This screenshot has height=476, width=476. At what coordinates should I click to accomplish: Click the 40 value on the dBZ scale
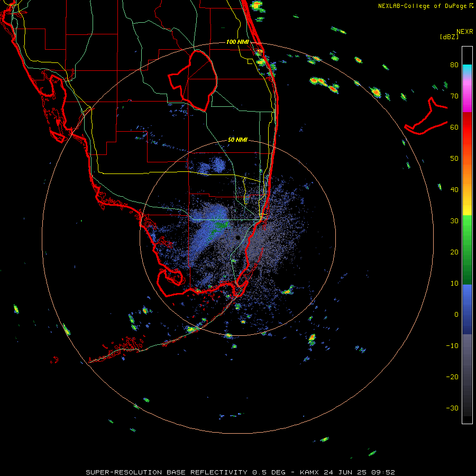coord(454,190)
